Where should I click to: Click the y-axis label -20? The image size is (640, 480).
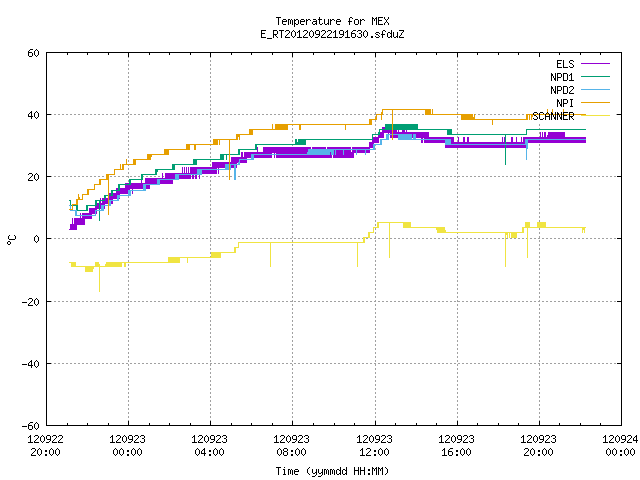(31, 302)
